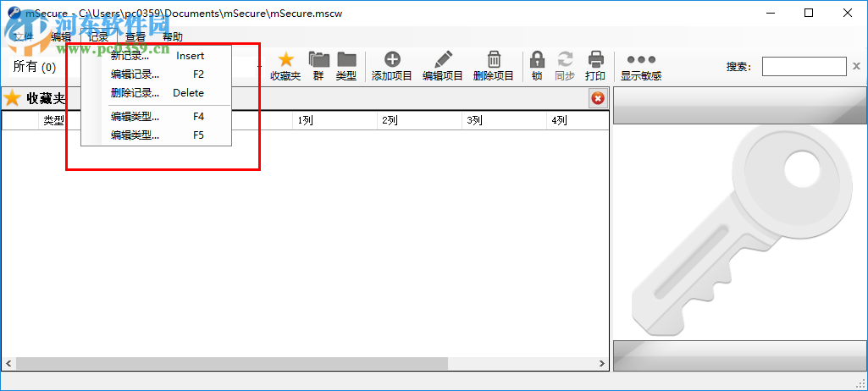This screenshot has width=868, height=391.
Task: Clear the search with the x button
Action: coord(856,67)
